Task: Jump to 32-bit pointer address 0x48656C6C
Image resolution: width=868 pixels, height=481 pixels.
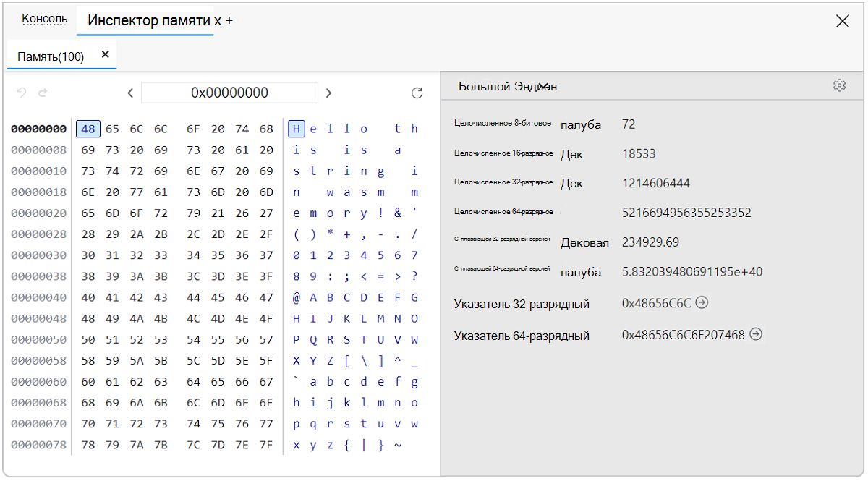Action: (702, 302)
